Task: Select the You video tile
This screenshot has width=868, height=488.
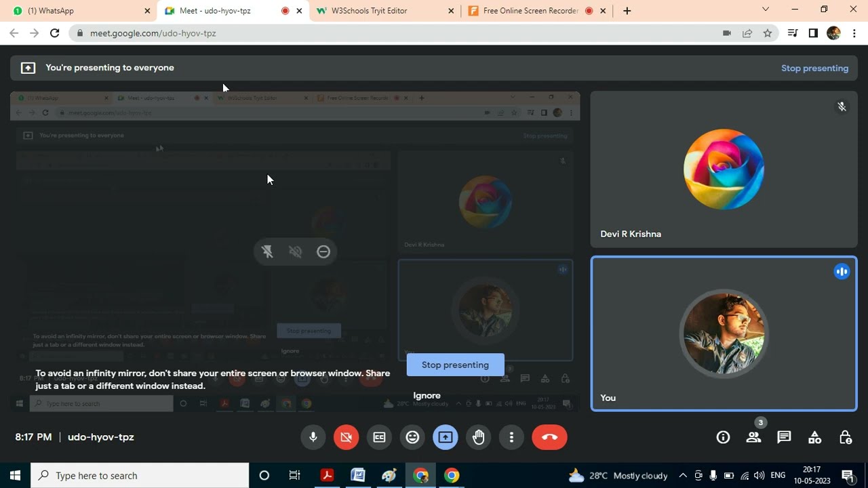Action: 724,333
